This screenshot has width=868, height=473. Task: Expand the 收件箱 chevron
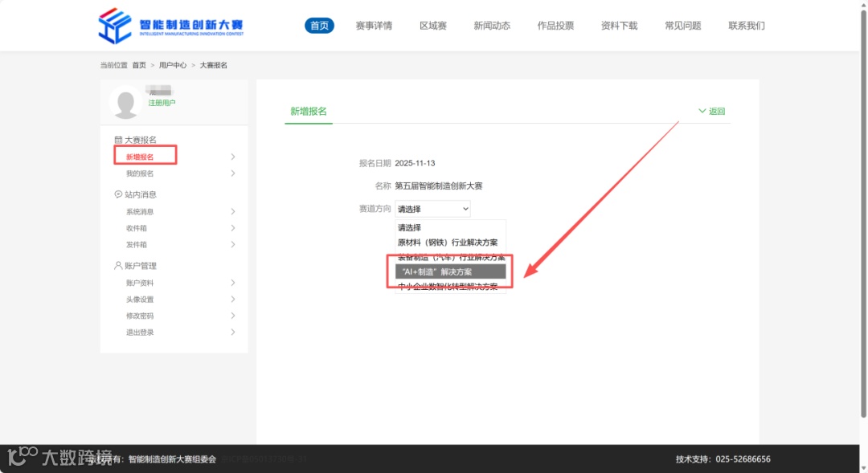click(x=232, y=228)
